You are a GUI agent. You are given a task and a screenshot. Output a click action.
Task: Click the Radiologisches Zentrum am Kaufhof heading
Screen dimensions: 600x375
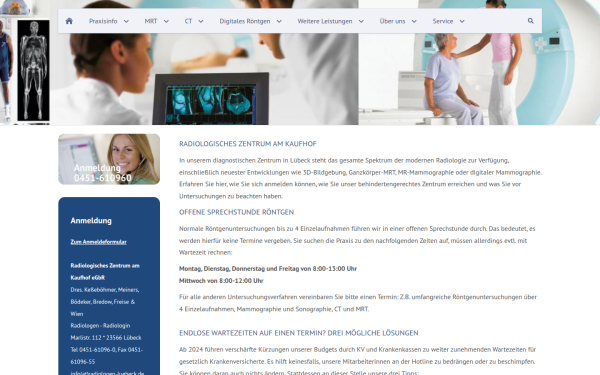[x=248, y=144]
